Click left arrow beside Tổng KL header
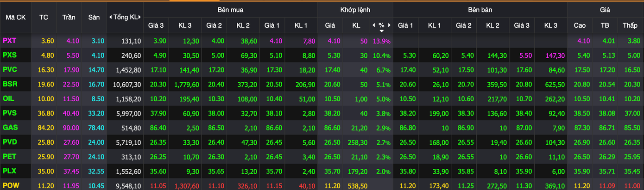Image resolution: width=644 pixels, height=190 pixels. tap(110, 17)
